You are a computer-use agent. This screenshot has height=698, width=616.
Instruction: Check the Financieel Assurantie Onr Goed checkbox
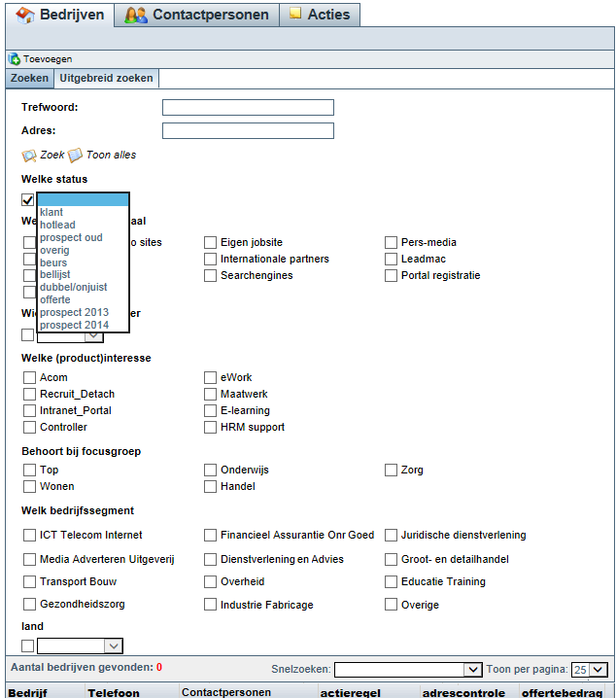210,535
